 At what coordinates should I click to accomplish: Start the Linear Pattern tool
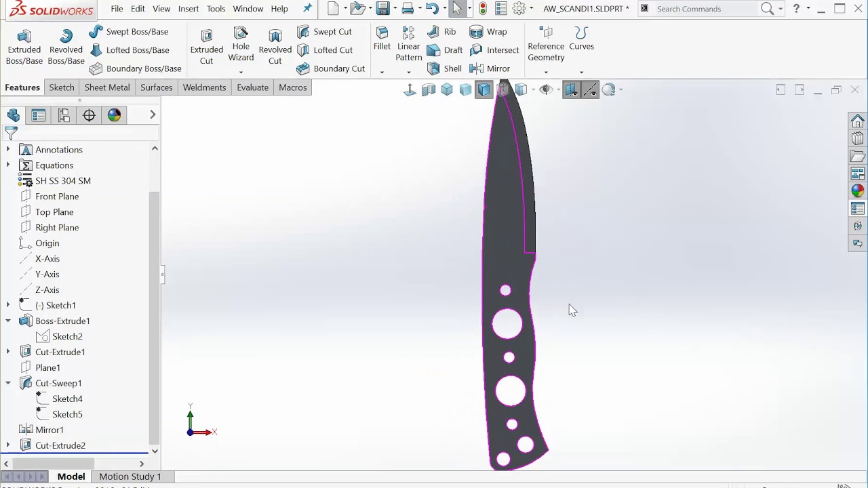point(408,45)
